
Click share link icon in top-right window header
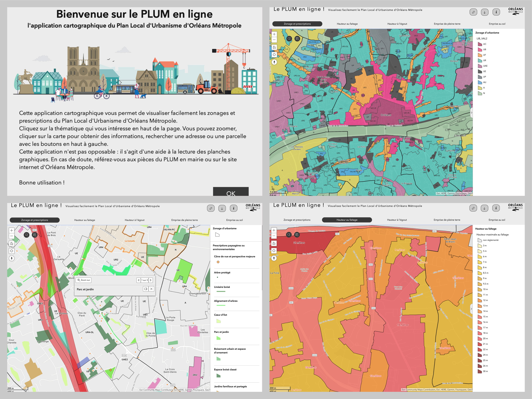tap(473, 12)
